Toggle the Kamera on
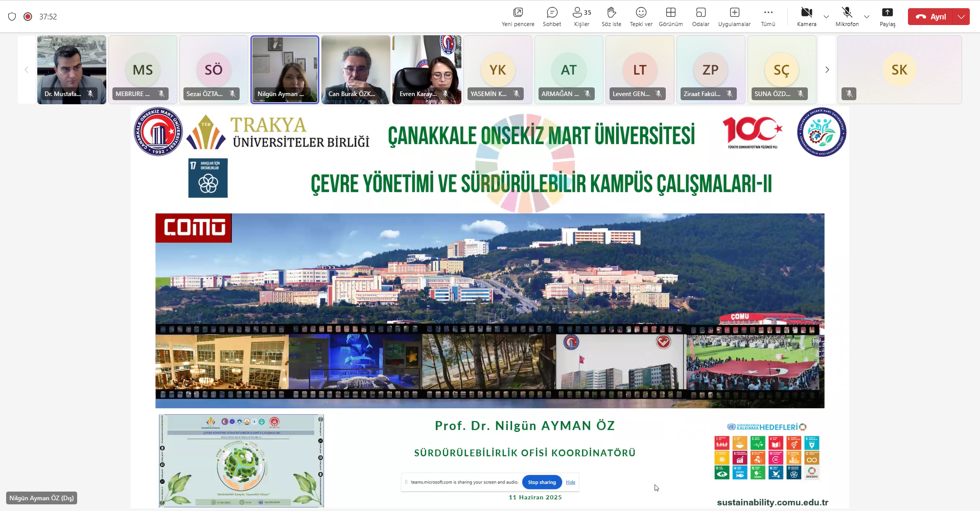The image size is (980, 511). [x=806, y=16]
